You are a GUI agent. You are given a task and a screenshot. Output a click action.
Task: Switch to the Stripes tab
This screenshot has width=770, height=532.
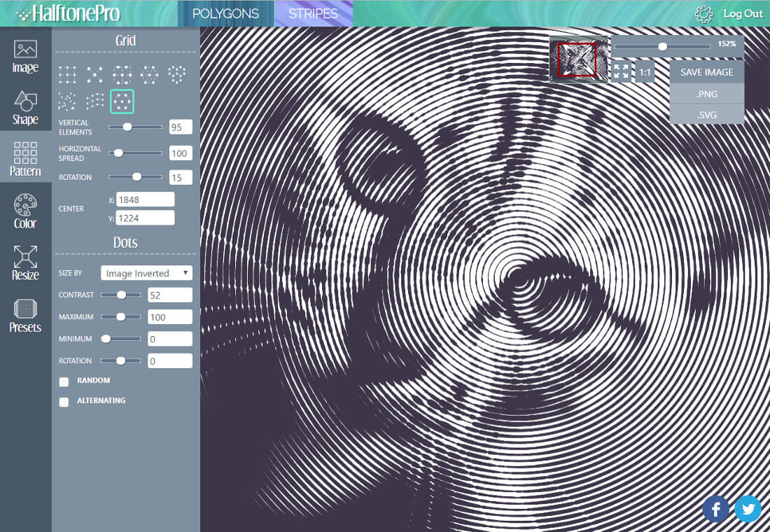pyautogui.click(x=314, y=13)
